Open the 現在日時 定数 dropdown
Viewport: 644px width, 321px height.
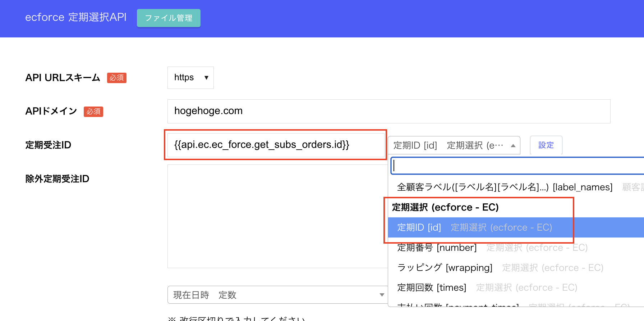coord(277,295)
